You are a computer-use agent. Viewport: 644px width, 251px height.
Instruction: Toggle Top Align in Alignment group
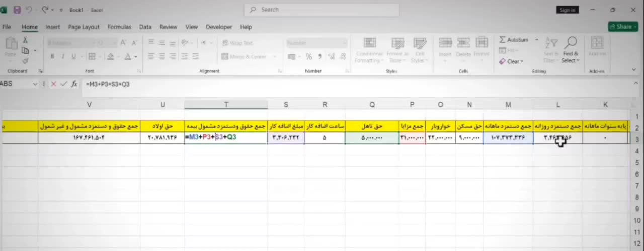point(151,43)
